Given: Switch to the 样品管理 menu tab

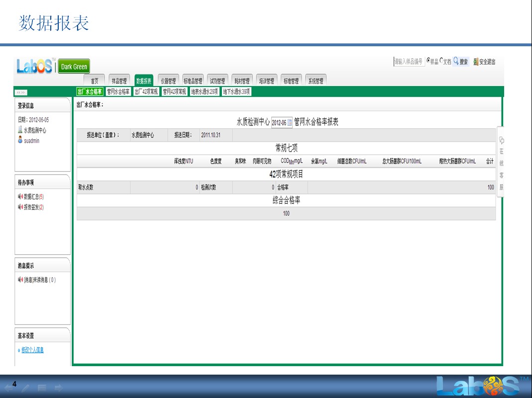Looking at the screenshot, I should pos(118,81).
